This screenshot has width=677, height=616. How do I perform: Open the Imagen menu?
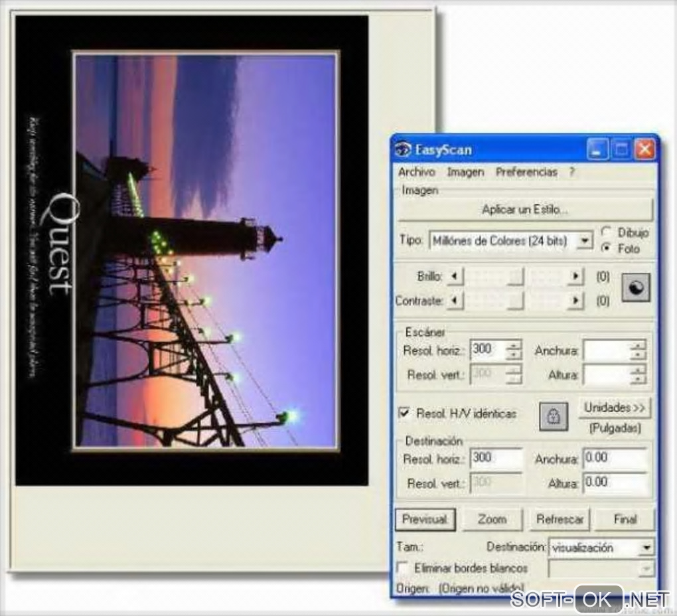[x=465, y=172]
